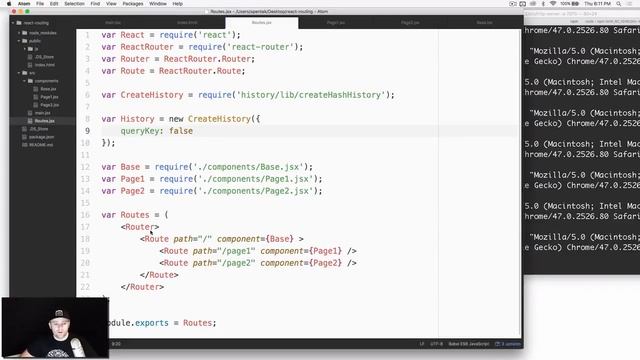The image size is (640, 360).
Task: Click line number 9 in the gutter
Action: pos(87,131)
